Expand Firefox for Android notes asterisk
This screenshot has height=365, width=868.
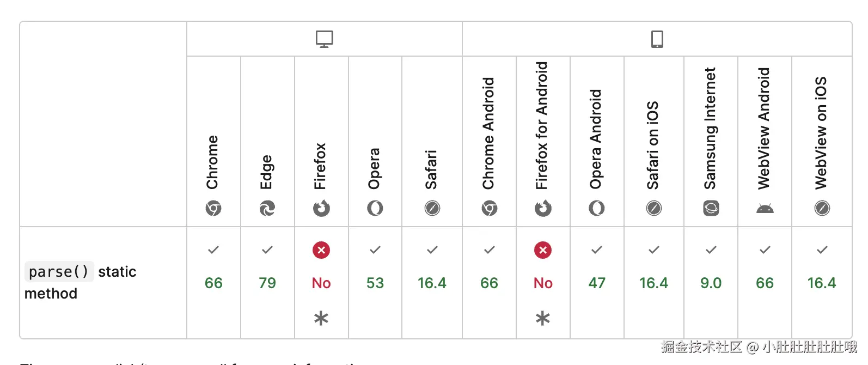(x=543, y=318)
